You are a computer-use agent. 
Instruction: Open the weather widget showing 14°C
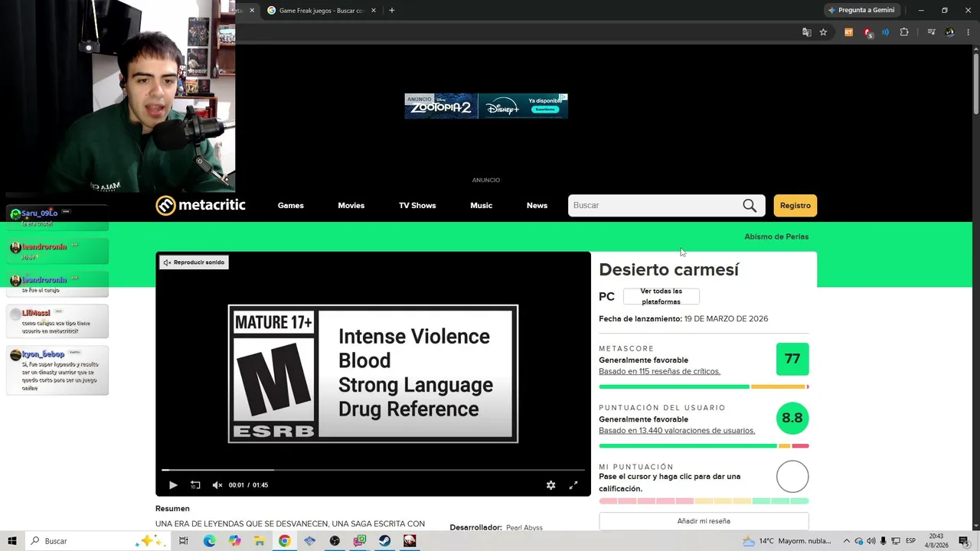(787, 541)
